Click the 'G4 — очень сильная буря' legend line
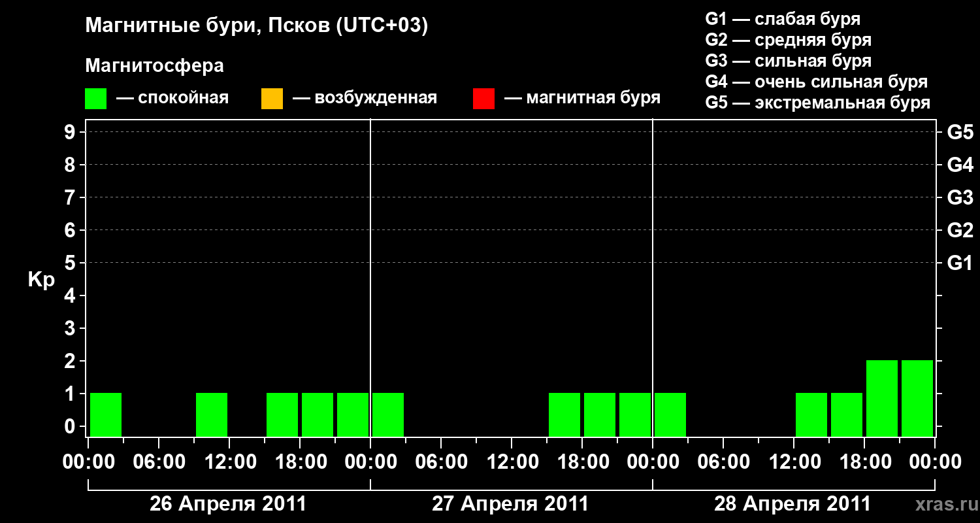 click(x=817, y=82)
